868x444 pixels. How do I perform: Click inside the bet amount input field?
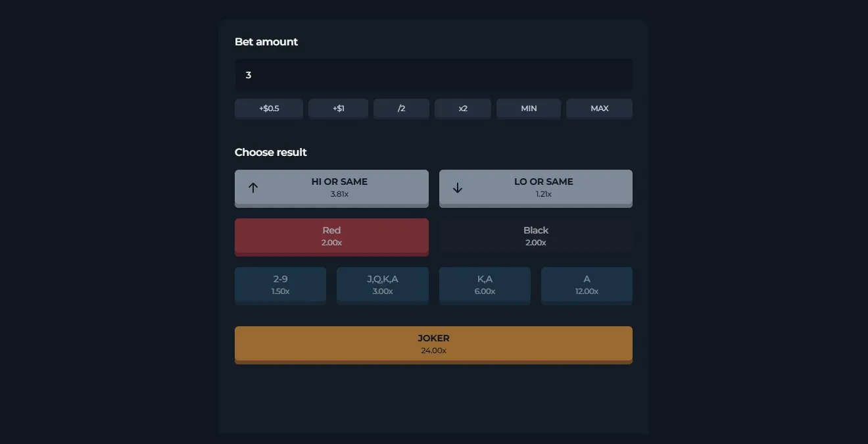[433, 74]
